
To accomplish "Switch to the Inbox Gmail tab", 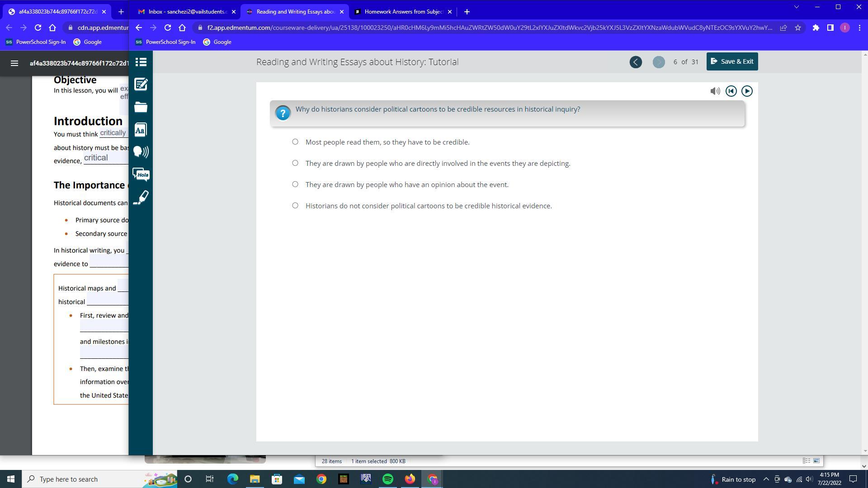I will click(x=185, y=12).
